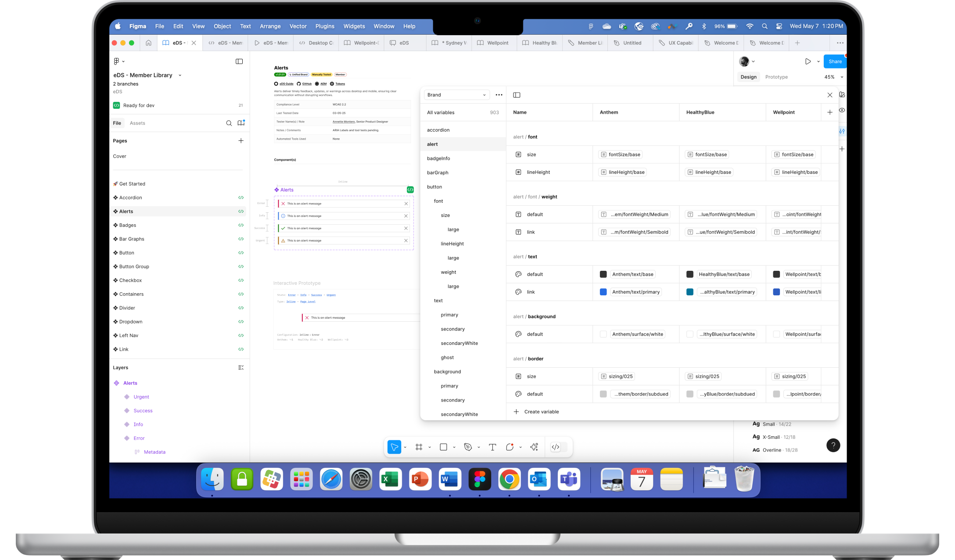The height and width of the screenshot is (560, 955).
Task: Toggle the variables panel sidebar
Action: tap(517, 95)
